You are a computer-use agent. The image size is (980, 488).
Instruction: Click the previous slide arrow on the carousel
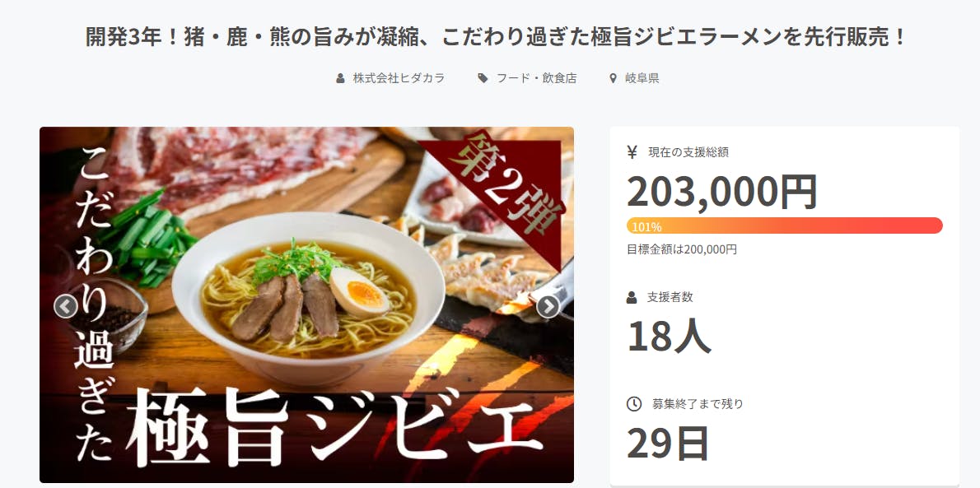66,306
